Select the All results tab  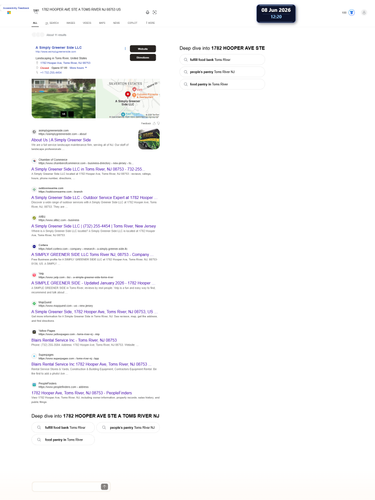click(35, 23)
